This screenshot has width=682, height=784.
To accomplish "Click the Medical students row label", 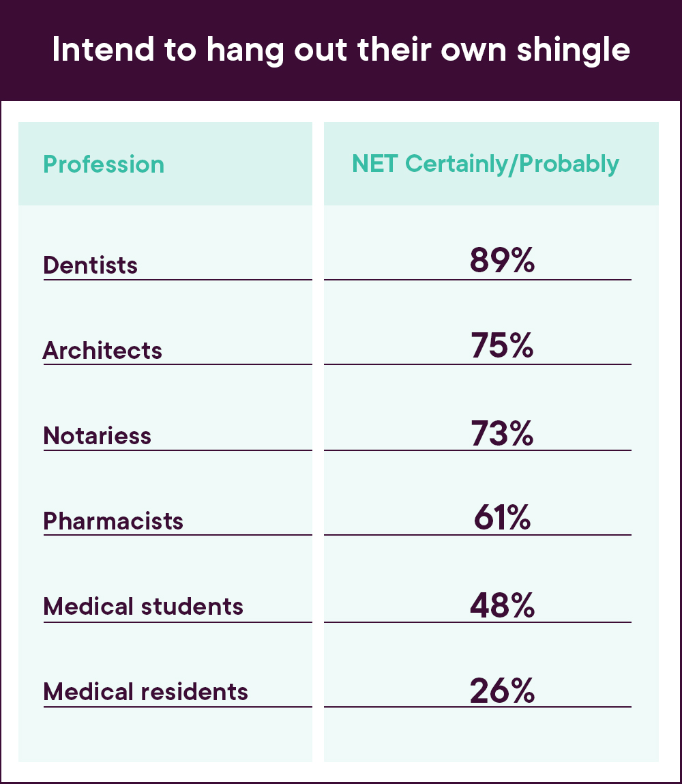I will [x=143, y=606].
